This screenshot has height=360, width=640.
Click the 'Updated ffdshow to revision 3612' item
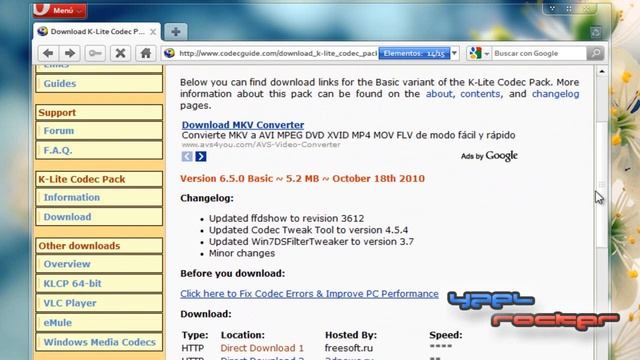287,218
